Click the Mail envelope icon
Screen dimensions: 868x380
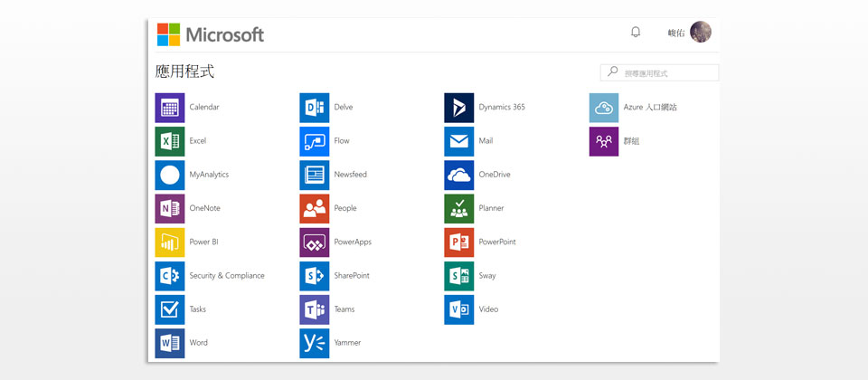(459, 141)
